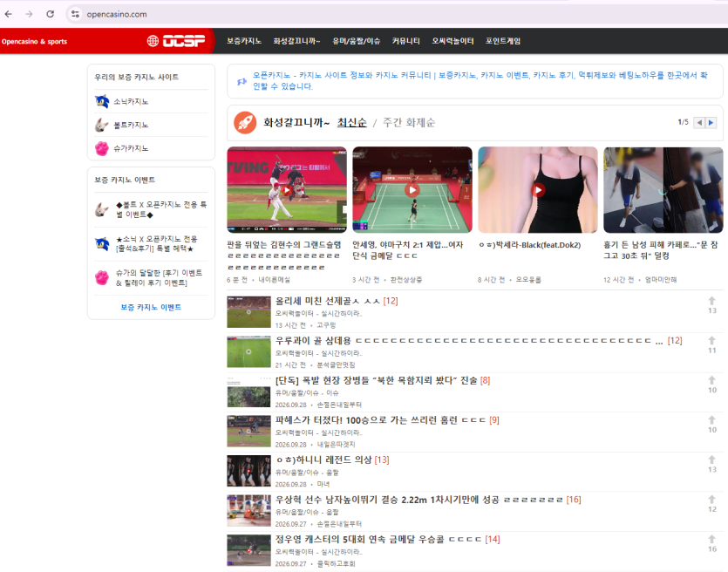Click the pink paw icon beside 슈가카지노
This screenshot has width=728, height=572.
(102, 148)
